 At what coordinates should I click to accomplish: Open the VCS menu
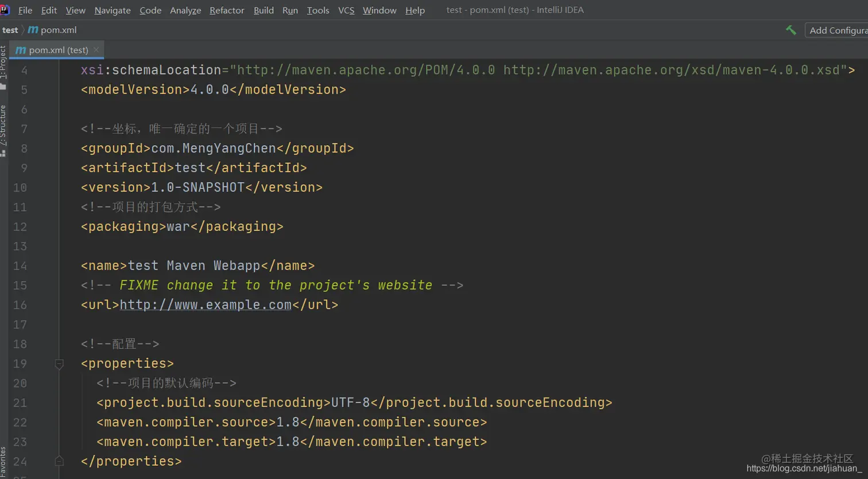pos(346,10)
